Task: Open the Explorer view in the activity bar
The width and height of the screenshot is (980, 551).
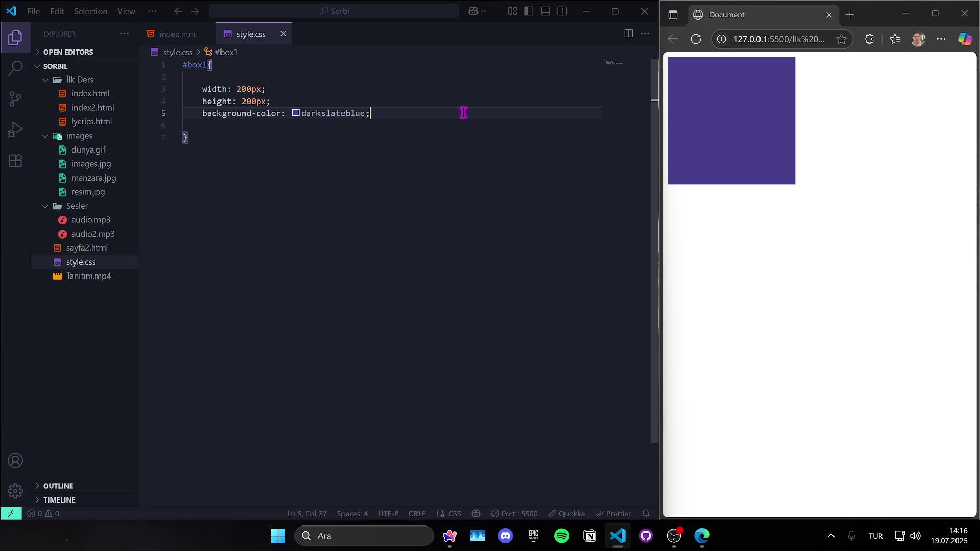Action: (15, 38)
